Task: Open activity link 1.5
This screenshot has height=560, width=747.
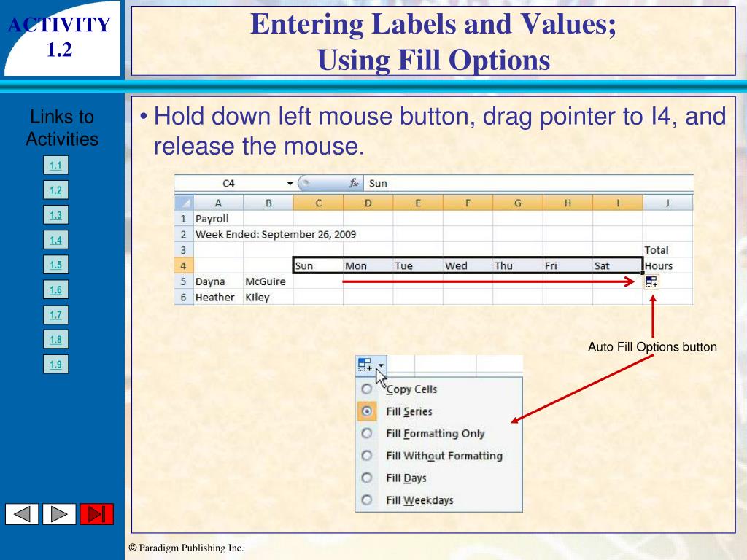Action: (x=55, y=265)
